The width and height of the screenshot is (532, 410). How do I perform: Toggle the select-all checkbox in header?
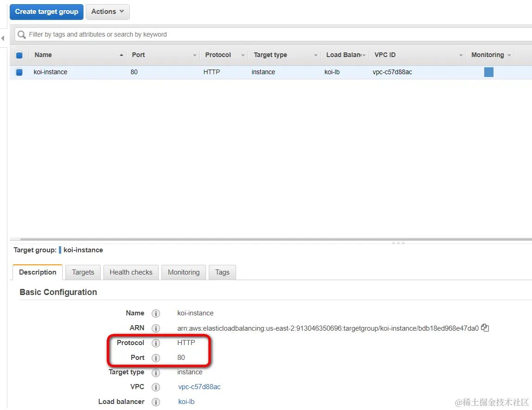19,55
